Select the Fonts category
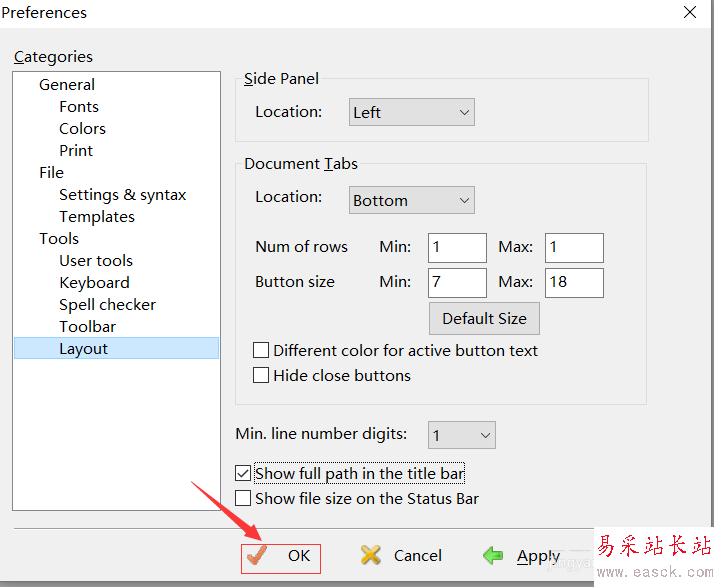Viewport: 714px width, 587px height. (79, 107)
